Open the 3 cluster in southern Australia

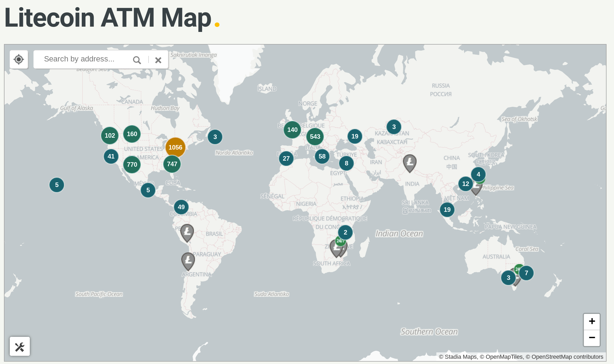coord(508,278)
